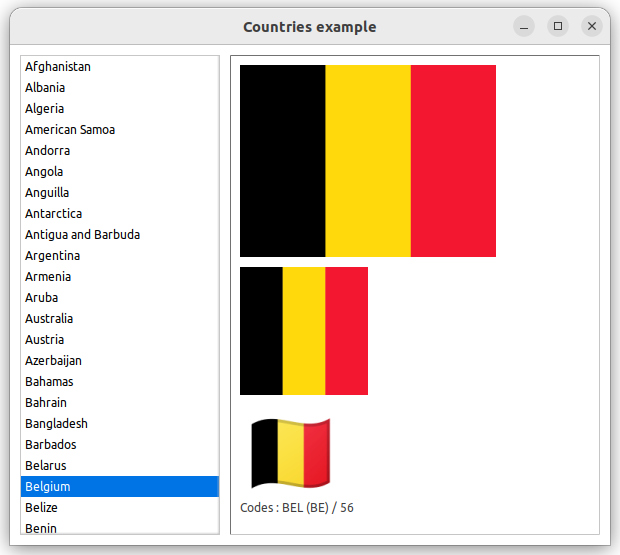The height and width of the screenshot is (555, 620).
Task: Select Antigua and Barbuda entry
Action: point(82,235)
